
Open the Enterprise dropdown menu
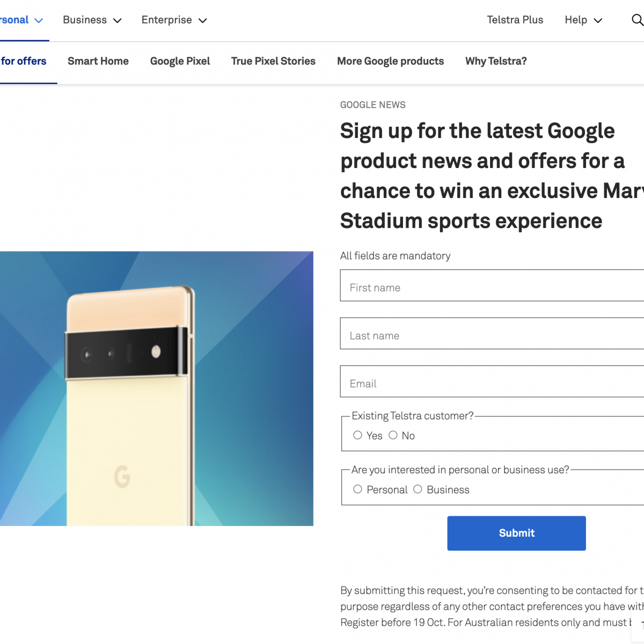(174, 20)
